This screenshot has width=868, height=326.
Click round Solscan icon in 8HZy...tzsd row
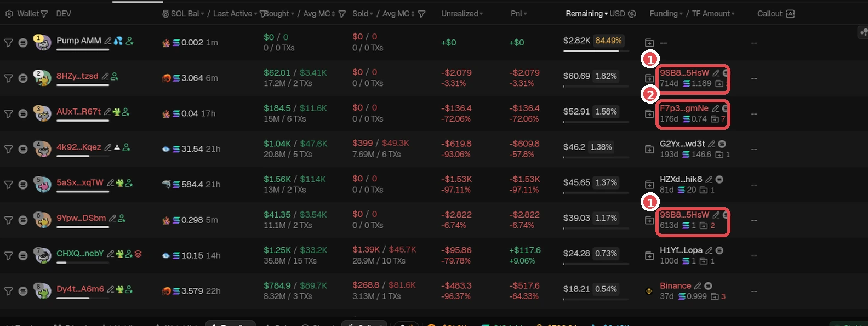[x=23, y=78]
